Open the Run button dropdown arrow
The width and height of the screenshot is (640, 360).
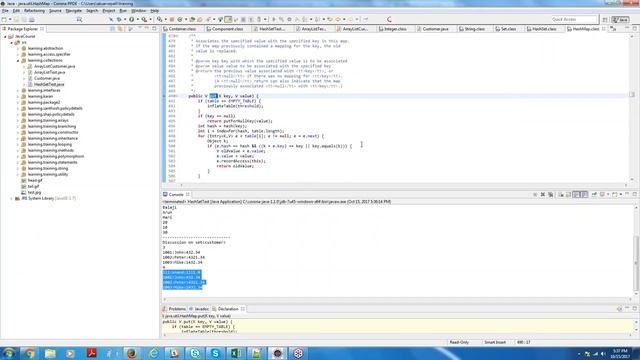point(137,19)
